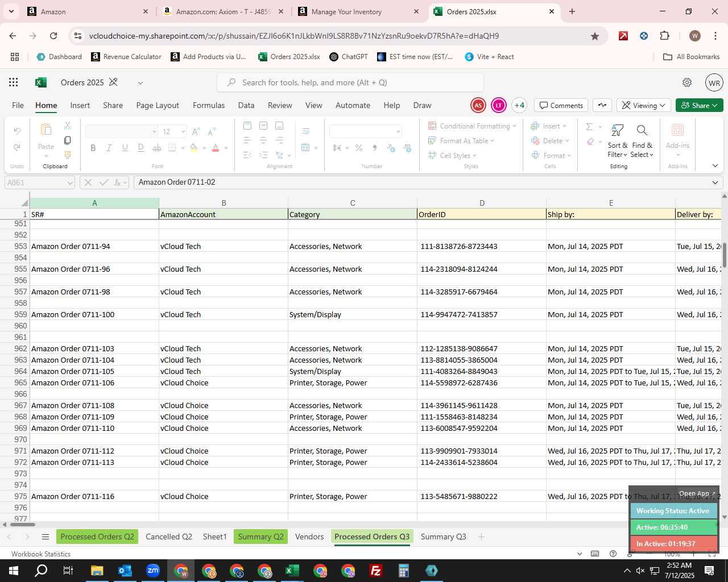Switch to the Vendors sheet tab
The width and height of the screenshot is (728, 582).
pyautogui.click(x=309, y=537)
